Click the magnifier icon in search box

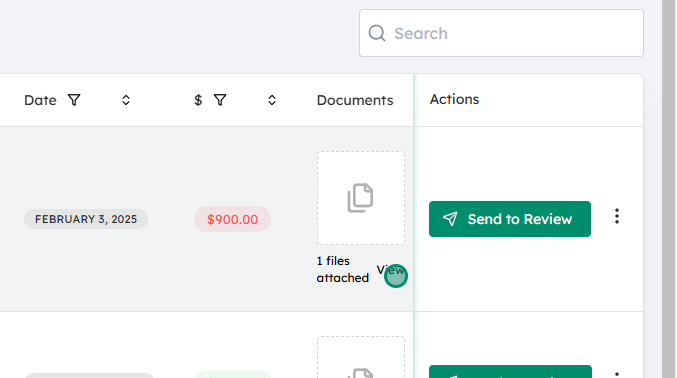[x=376, y=33]
